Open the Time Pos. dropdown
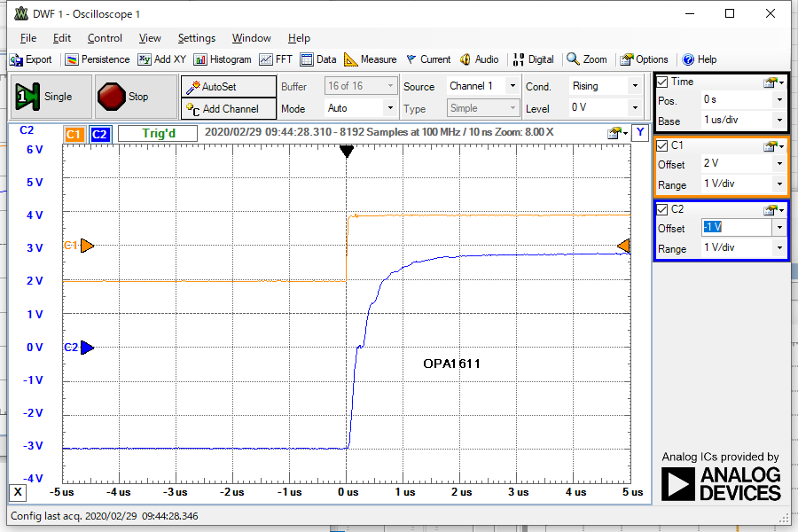The width and height of the screenshot is (798, 532). click(779, 100)
